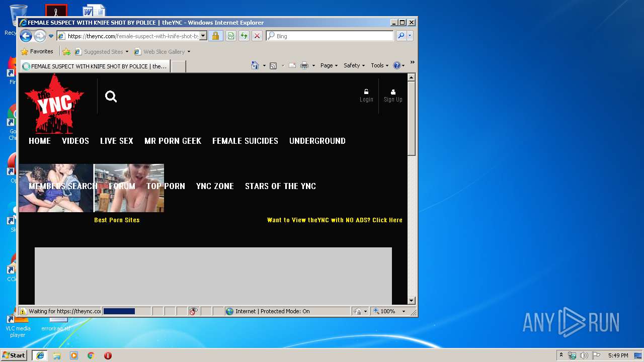Open the Tools menu
Viewport: 644px width, 362px height.
coord(379,65)
